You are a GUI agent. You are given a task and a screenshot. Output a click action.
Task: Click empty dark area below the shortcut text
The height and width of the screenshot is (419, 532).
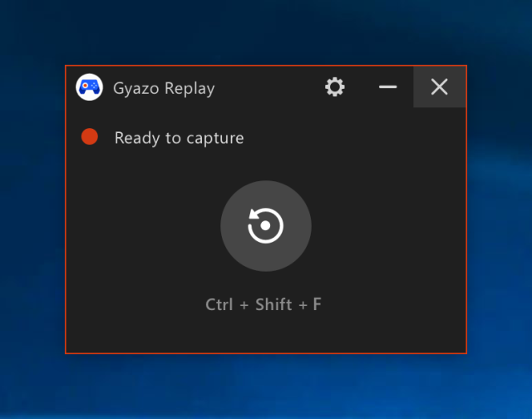[x=266, y=334]
